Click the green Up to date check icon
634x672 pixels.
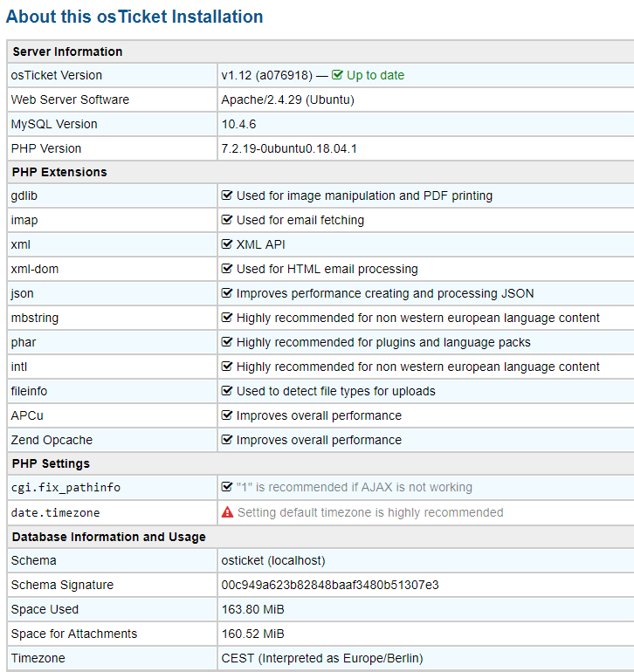pyautogui.click(x=337, y=75)
